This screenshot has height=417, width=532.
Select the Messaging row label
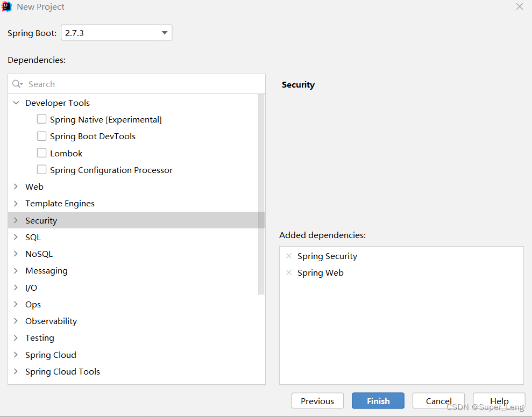point(46,270)
